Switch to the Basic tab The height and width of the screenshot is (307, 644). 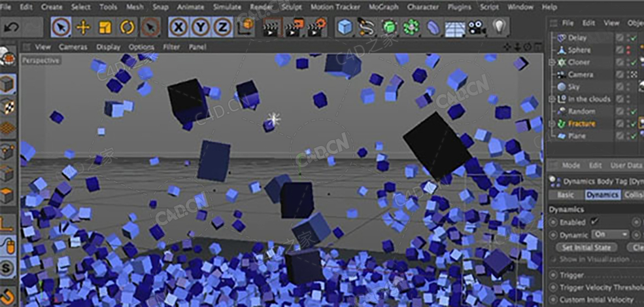click(x=566, y=196)
